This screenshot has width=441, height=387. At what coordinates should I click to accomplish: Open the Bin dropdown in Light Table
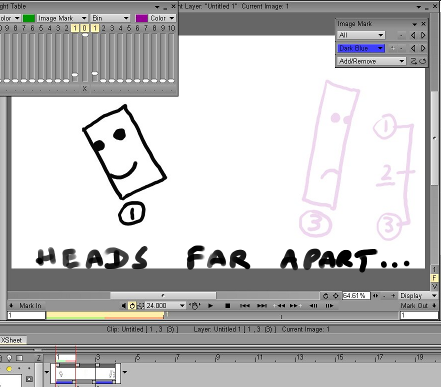click(110, 18)
